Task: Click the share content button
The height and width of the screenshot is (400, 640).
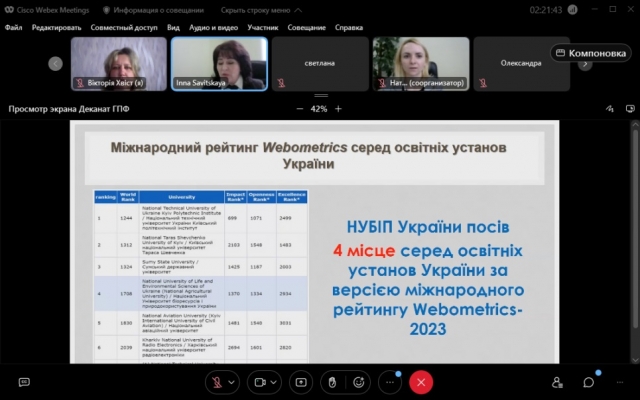Action: click(301, 382)
